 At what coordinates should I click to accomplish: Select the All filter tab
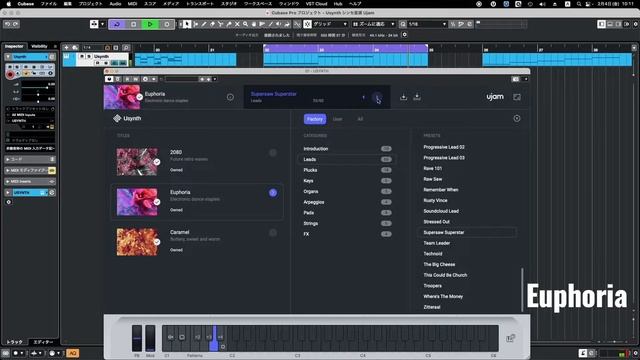pyautogui.click(x=360, y=119)
